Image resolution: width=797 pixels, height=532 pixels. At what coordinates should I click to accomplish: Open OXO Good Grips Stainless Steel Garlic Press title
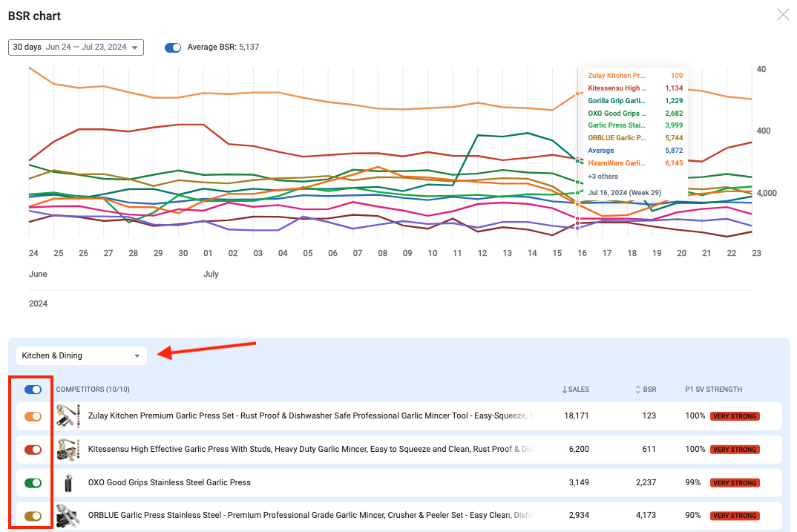(169, 482)
